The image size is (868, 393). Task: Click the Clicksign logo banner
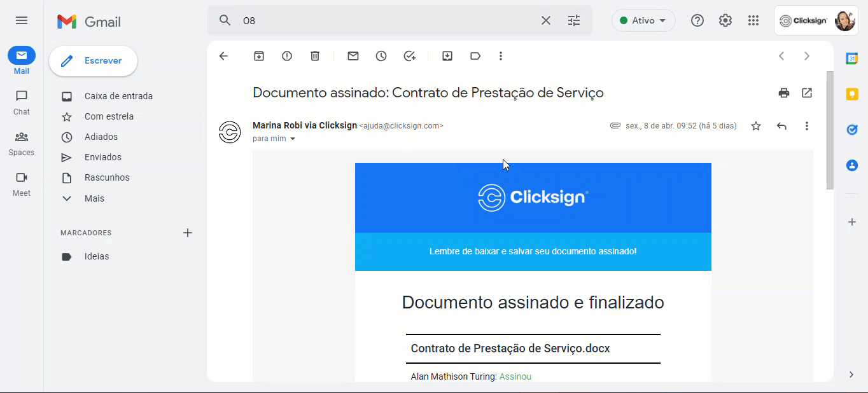533,198
